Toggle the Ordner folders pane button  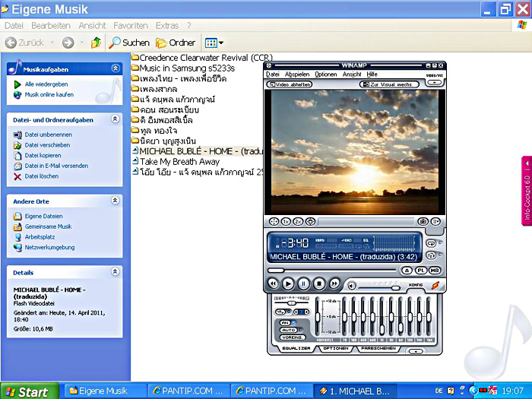(x=176, y=43)
